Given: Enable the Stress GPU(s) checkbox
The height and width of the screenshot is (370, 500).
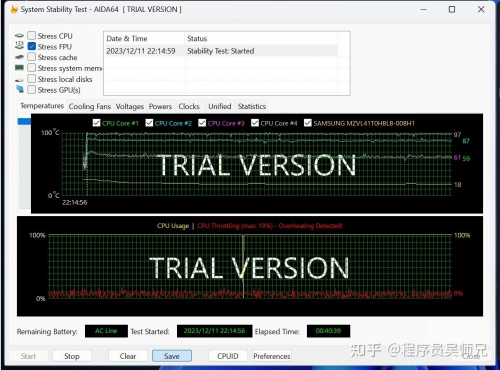Looking at the screenshot, I should point(32,90).
